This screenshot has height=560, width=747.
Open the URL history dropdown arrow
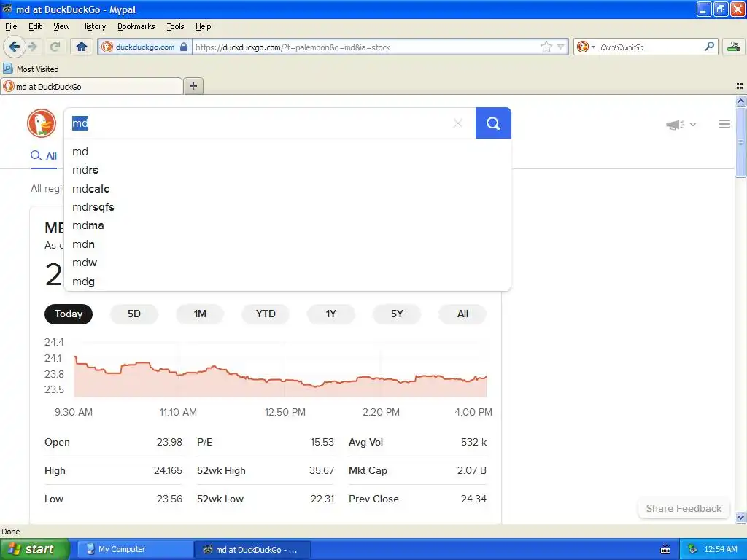(561, 47)
